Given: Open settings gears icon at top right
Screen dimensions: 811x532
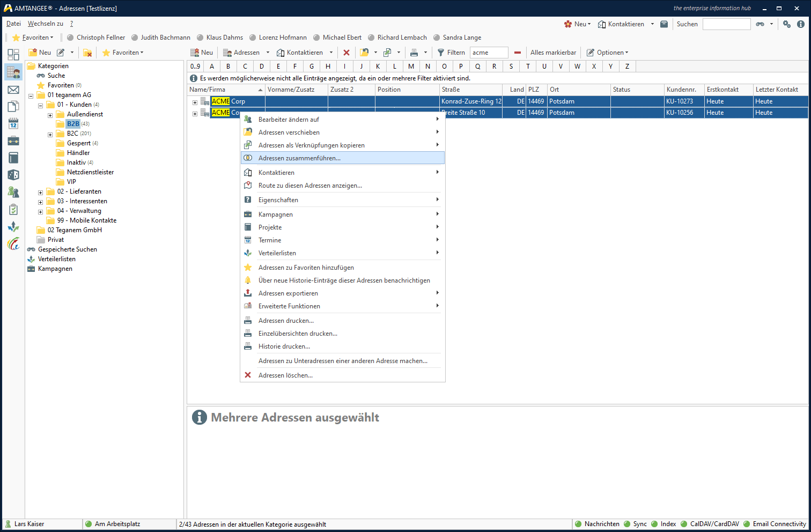Looking at the screenshot, I should tap(787, 24).
